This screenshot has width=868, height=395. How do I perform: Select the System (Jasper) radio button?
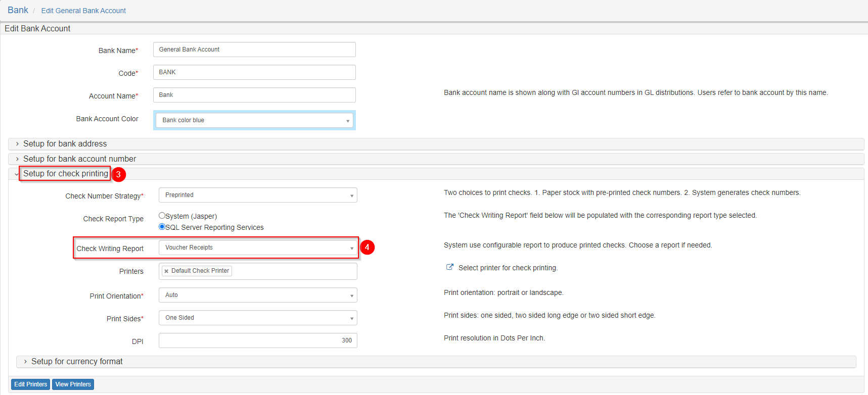click(x=162, y=215)
